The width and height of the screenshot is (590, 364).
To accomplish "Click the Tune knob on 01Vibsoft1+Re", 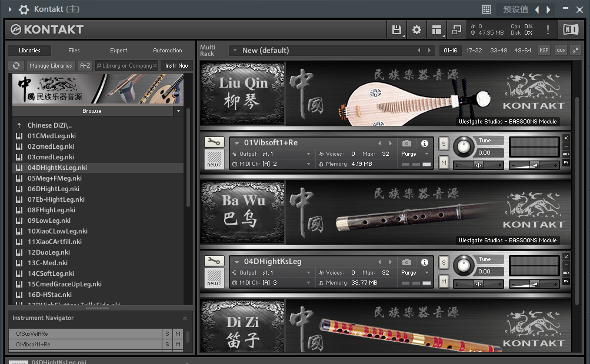I will pyautogui.click(x=464, y=145).
